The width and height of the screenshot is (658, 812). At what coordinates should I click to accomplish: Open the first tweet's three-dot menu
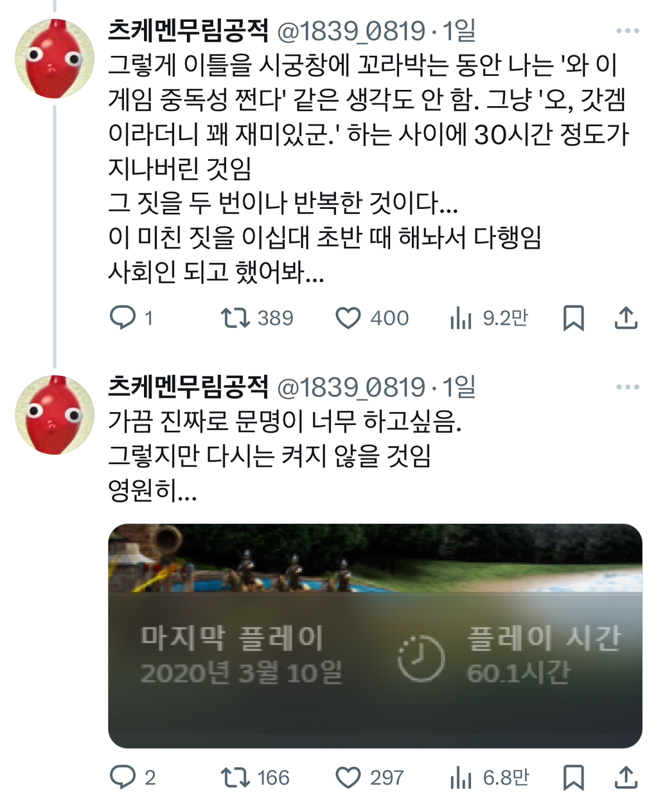(628, 31)
